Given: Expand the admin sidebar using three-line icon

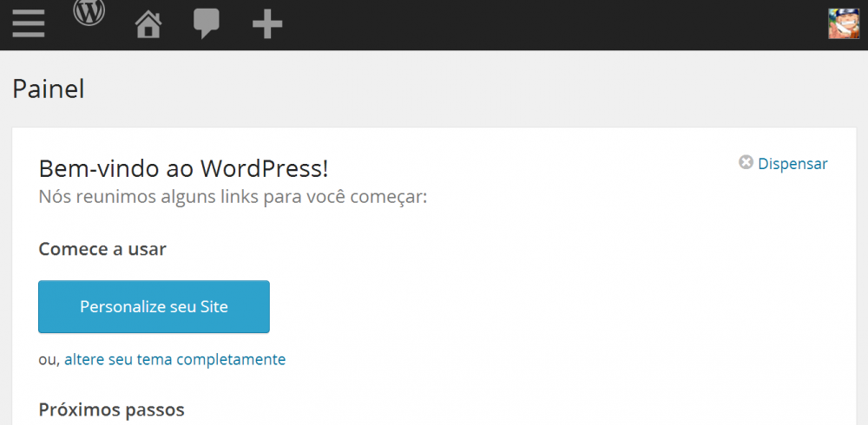Looking at the screenshot, I should click(29, 23).
